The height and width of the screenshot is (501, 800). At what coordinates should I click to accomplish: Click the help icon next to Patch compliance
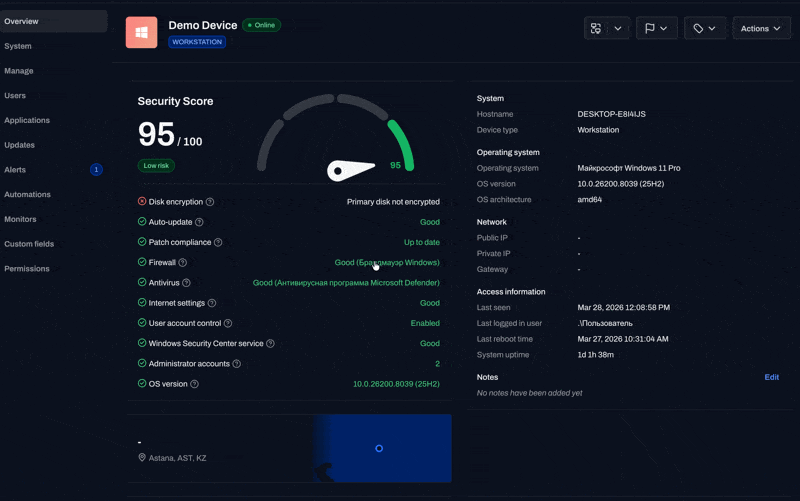(218, 242)
